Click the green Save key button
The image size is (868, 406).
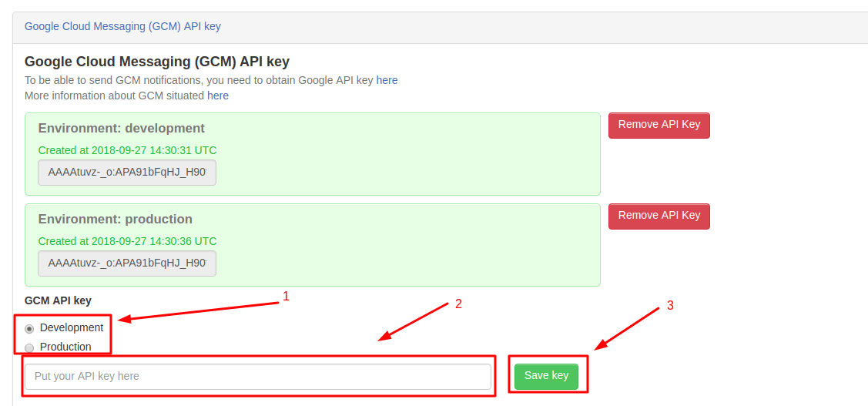(x=546, y=377)
